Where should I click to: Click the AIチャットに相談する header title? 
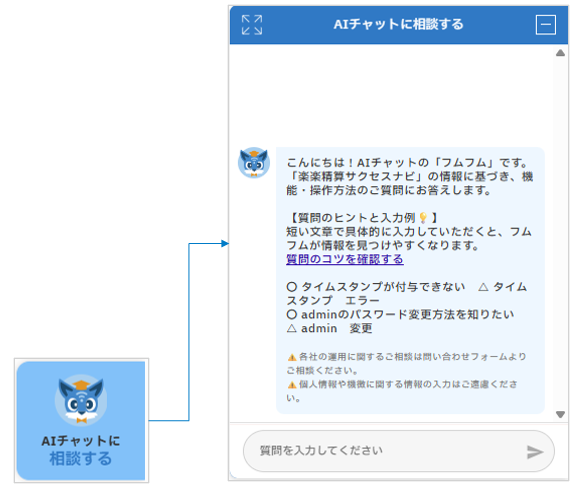click(398, 25)
